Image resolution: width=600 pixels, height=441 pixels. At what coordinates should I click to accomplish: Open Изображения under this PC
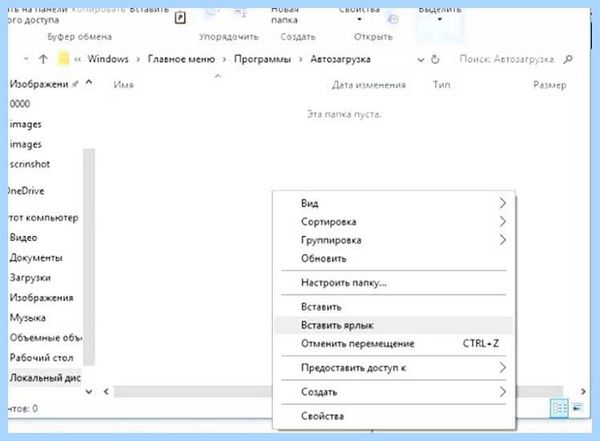coord(41,297)
